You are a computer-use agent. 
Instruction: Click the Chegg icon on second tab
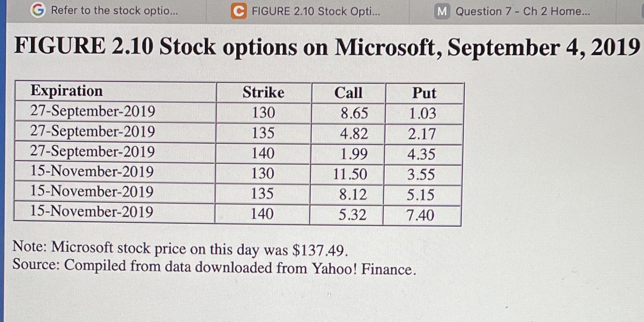[239, 11]
